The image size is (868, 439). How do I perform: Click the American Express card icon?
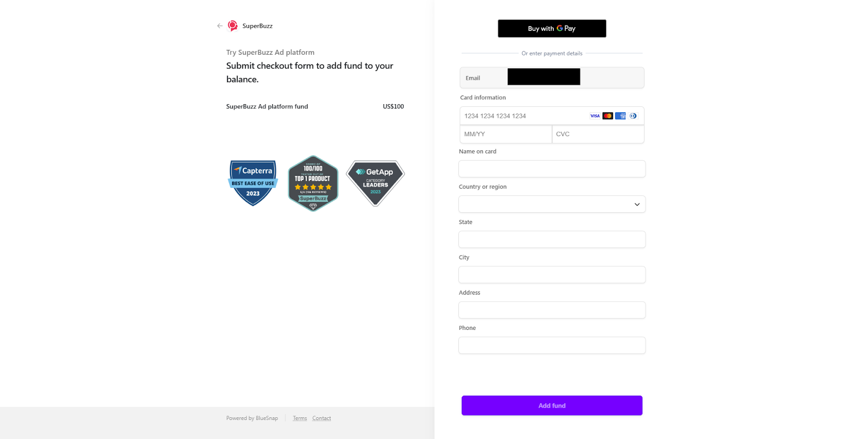621,116
